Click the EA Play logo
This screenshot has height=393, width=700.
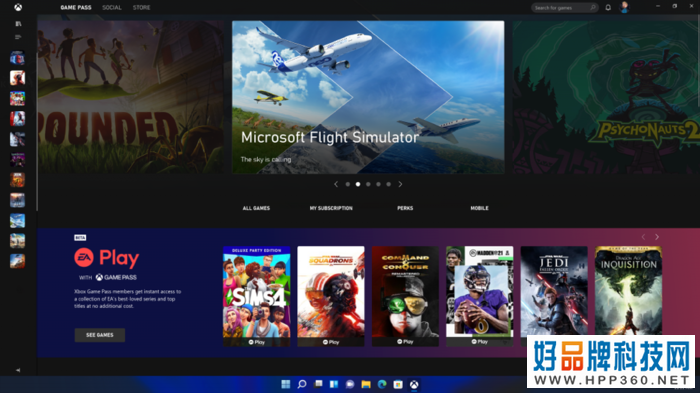click(107, 258)
